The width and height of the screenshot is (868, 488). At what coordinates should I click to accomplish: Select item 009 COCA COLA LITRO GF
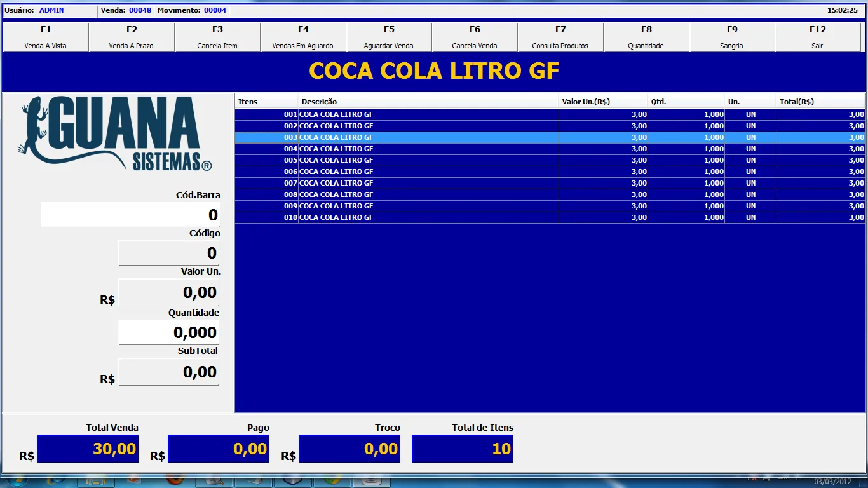(x=550, y=206)
